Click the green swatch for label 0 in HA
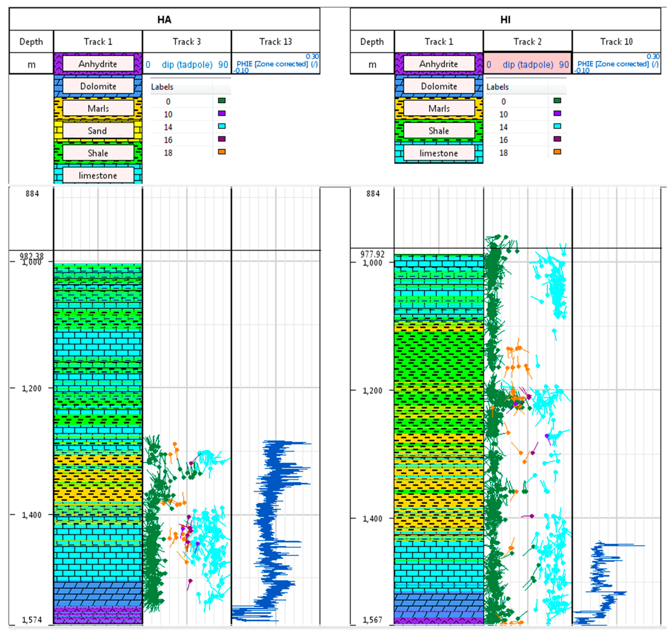672x637 pixels. (x=222, y=100)
